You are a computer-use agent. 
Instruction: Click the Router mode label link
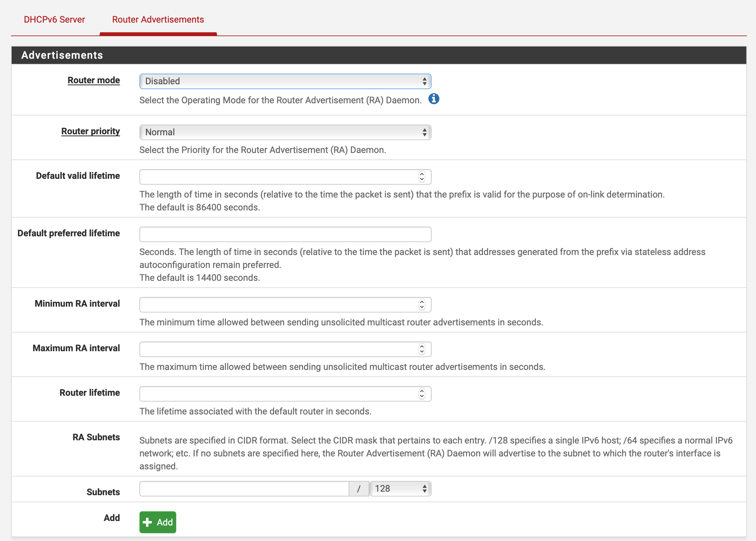[x=94, y=80]
